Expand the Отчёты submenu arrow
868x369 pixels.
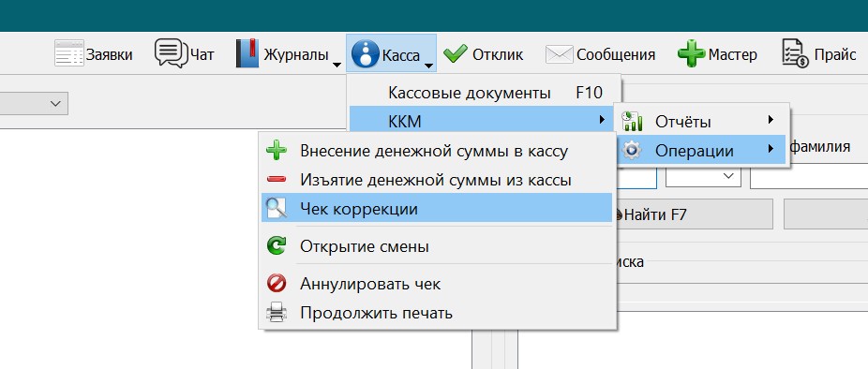(x=771, y=120)
